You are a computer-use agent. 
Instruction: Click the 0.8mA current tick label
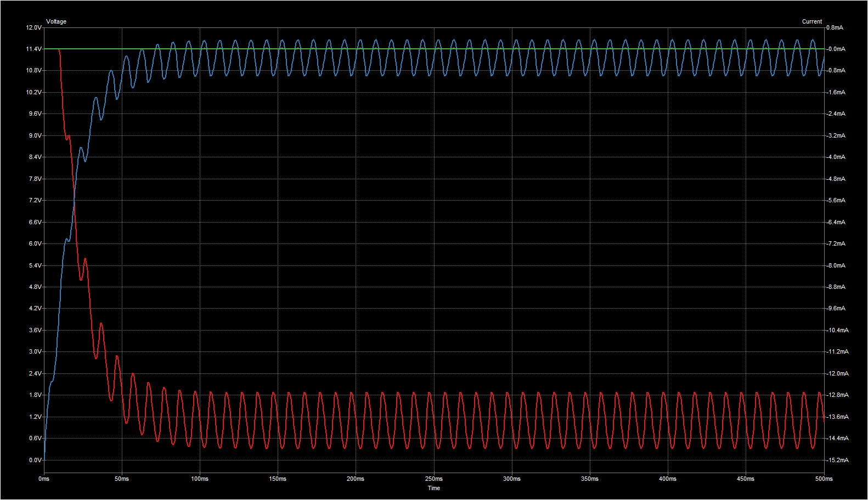[x=835, y=27]
